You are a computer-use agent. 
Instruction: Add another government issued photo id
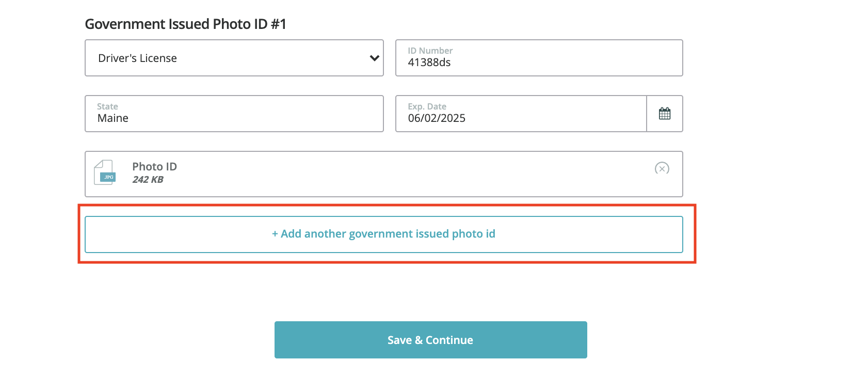[383, 234]
